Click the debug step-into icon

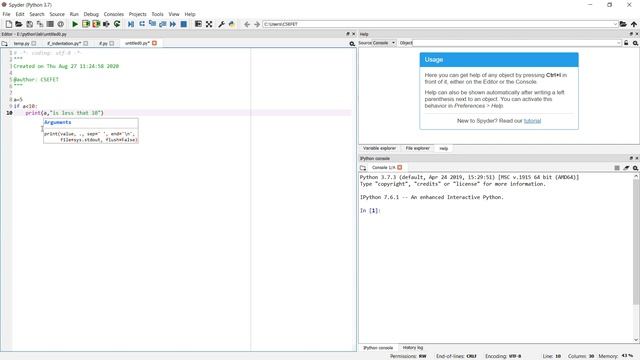point(152,24)
